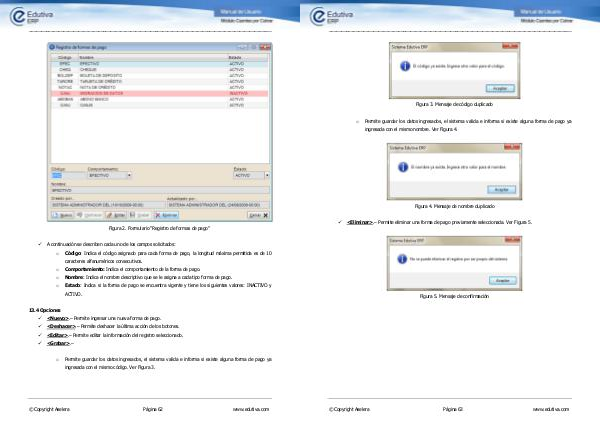Click info icon in duplicate code message
Viewport: 600px width, 424px height.
click(x=403, y=67)
